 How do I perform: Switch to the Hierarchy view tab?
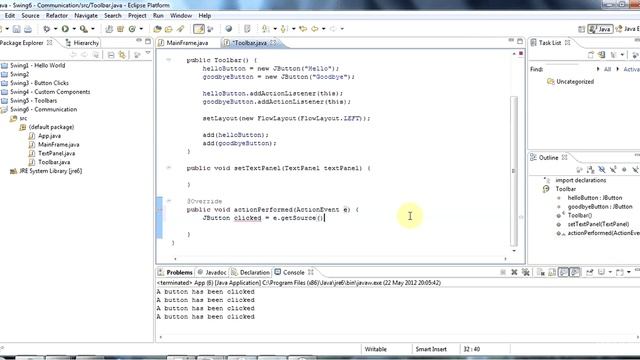coord(82,43)
